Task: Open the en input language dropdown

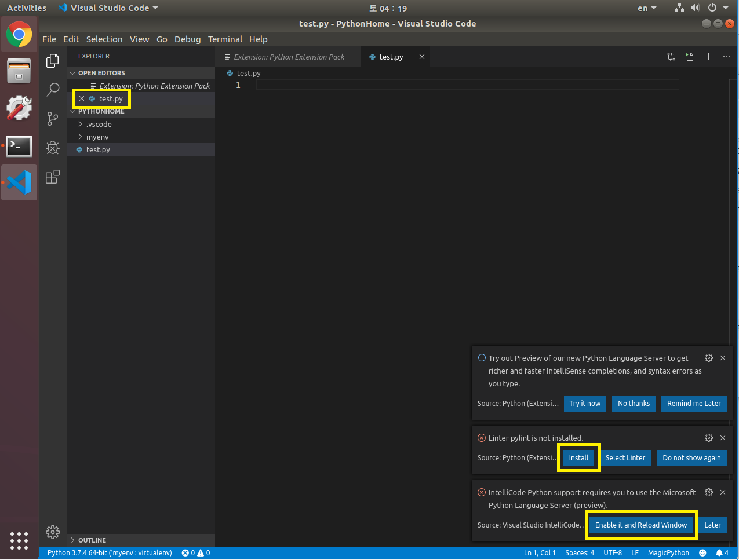Action: (x=647, y=8)
